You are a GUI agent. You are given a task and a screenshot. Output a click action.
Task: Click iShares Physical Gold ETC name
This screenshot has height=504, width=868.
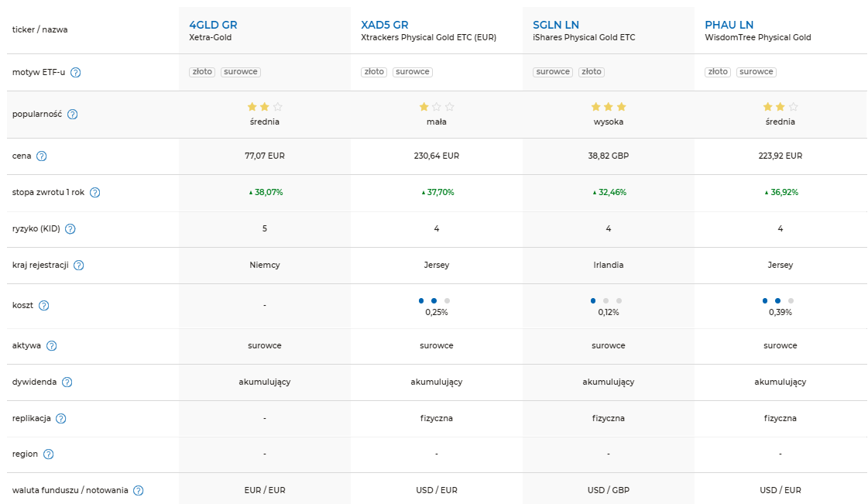584,38
